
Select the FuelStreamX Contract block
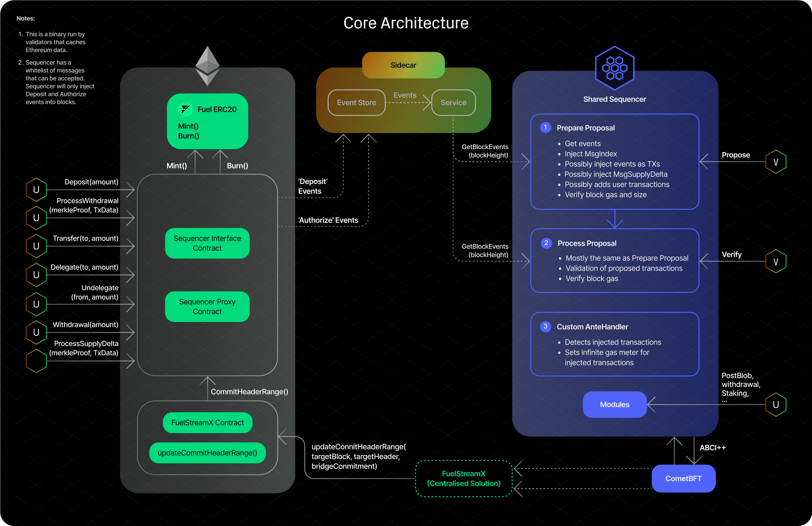click(x=207, y=422)
